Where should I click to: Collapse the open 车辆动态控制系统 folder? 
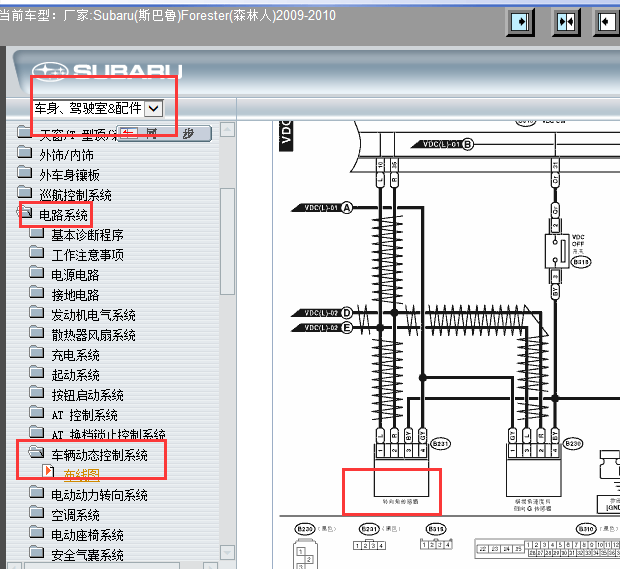[x=36, y=452]
